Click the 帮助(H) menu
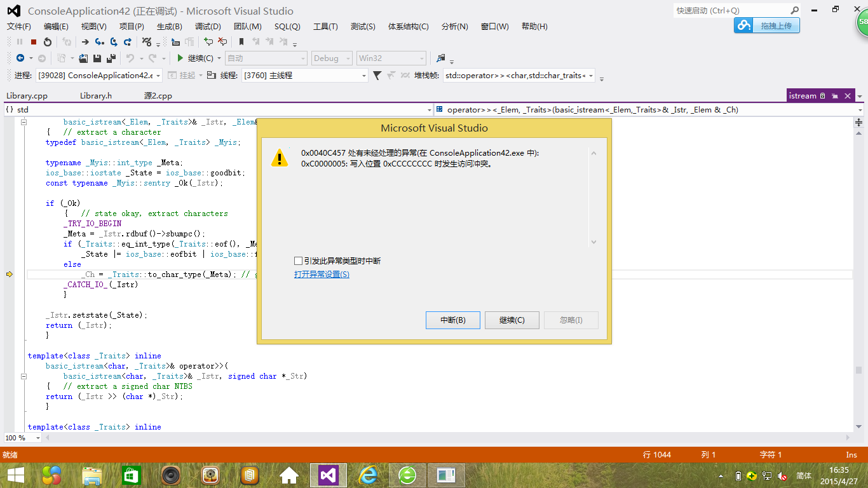Viewport: 868px width, 488px height. click(x=534, y=27)
